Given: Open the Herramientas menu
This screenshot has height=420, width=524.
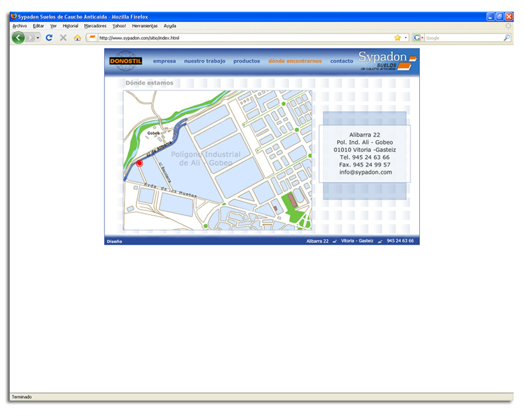Looking at the screenshot, I should (x=145, y=26).
